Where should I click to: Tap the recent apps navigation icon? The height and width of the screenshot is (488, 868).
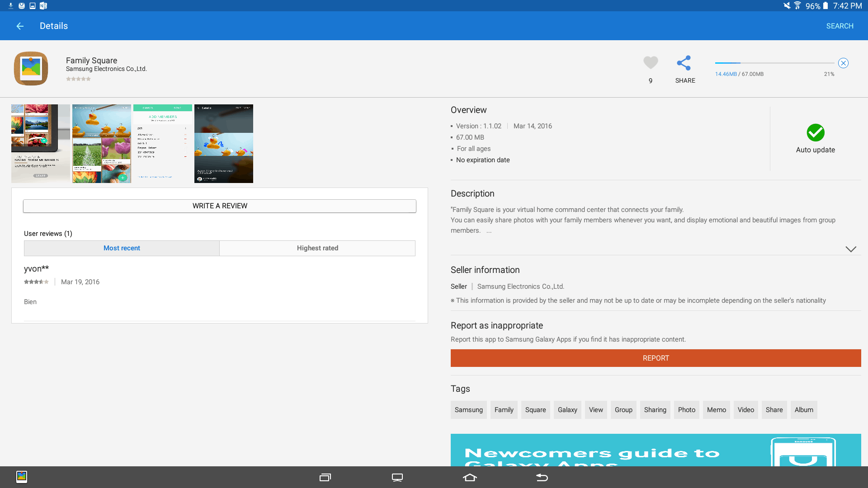click(325, 478)
